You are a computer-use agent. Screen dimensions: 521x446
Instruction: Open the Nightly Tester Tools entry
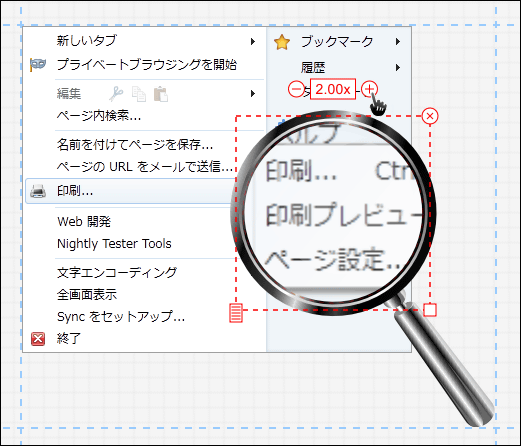pos(114,244)
